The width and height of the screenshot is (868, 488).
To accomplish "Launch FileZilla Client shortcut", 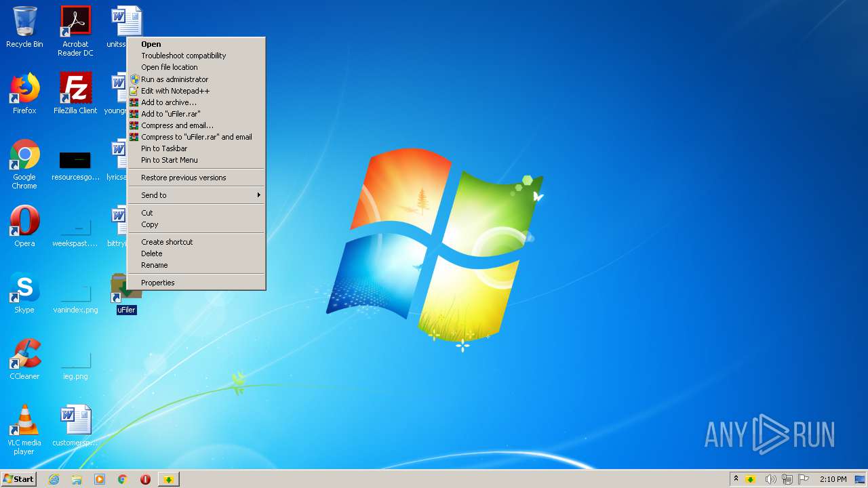I will click(x=75, y=94).
